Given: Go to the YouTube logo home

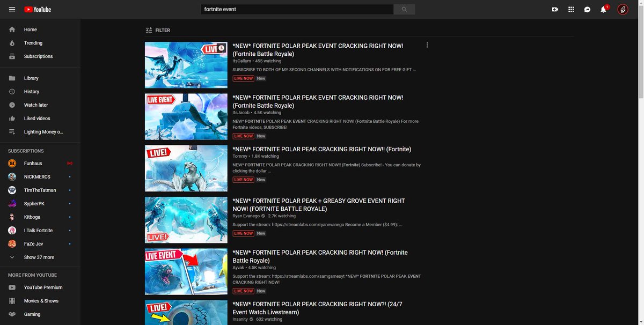Looking at the screenshot, I should [38, 9].
